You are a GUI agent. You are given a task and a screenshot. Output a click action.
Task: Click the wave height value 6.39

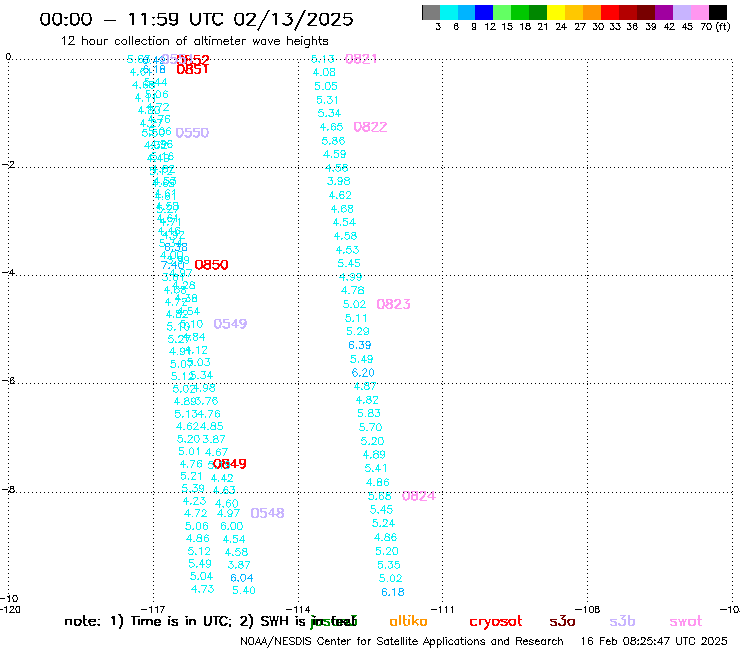[x=360, y=345]
